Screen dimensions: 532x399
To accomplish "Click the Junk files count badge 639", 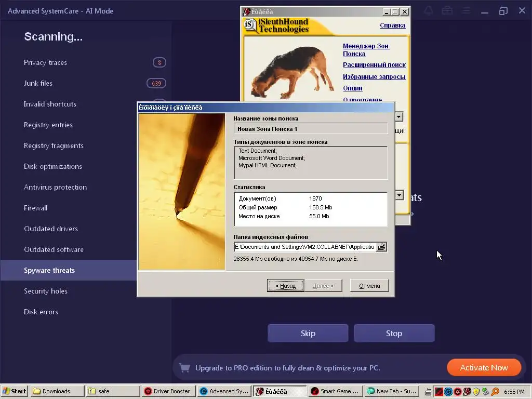I will (x=156, y=83).
